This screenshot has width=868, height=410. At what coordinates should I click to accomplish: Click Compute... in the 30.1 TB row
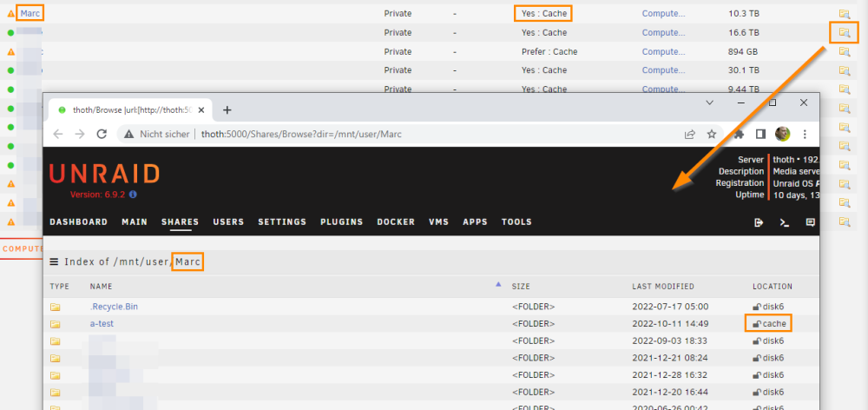click(663, 70)
